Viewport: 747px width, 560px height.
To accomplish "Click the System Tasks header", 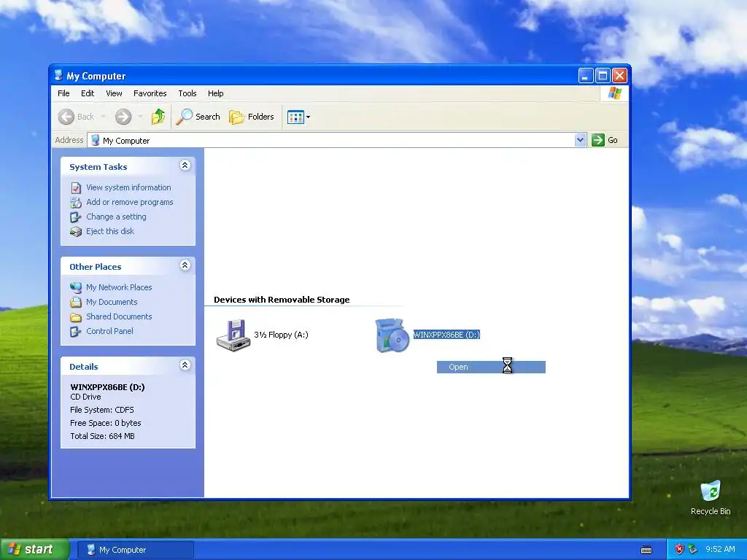I will 98,167.
